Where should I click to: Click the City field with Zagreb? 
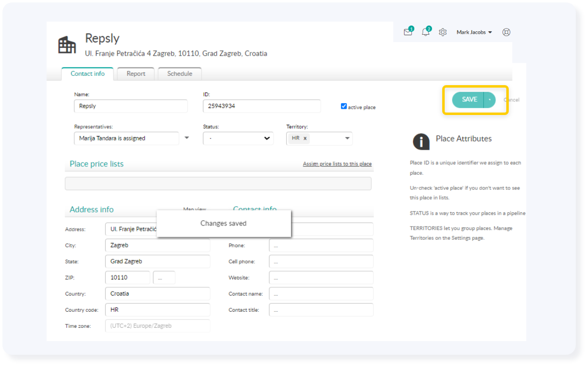tap(158, 246)
